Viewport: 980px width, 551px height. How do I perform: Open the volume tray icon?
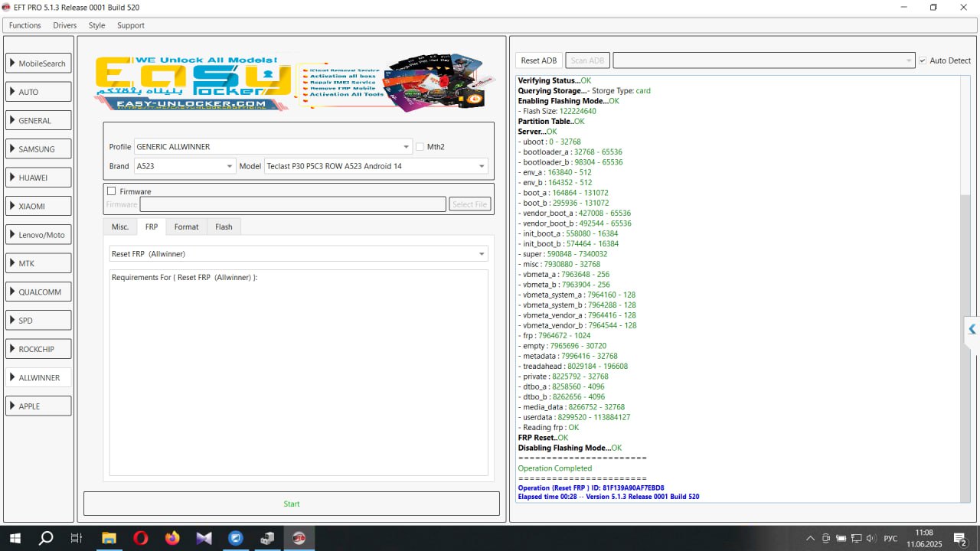(x=871, y=538)
